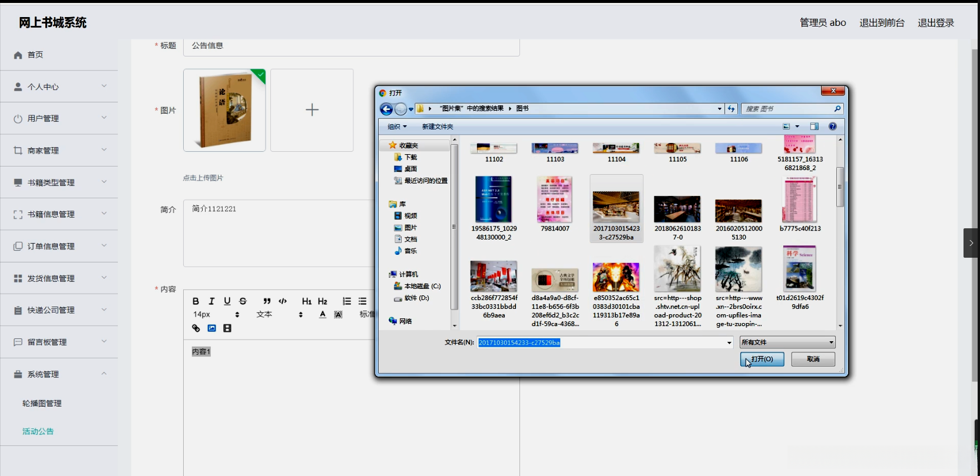
Task: Click the insert image icon in editor
Action: coord(211,328)
